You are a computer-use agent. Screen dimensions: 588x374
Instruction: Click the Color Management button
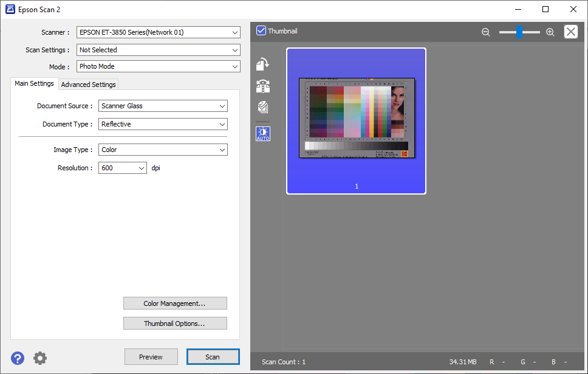click(x=175, y=303)
